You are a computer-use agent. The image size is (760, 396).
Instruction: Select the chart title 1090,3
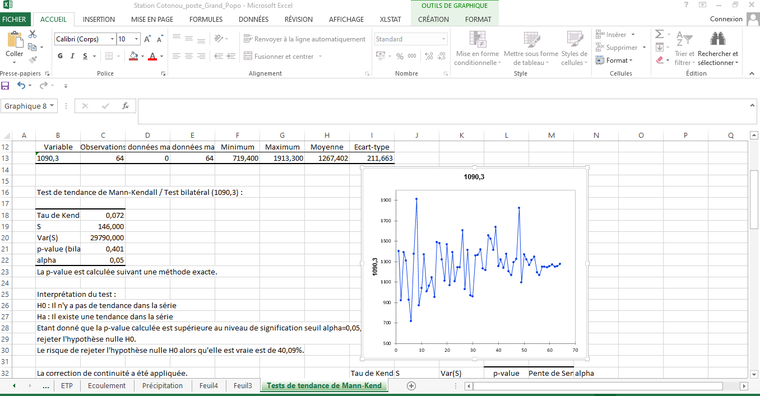(474, 177)
